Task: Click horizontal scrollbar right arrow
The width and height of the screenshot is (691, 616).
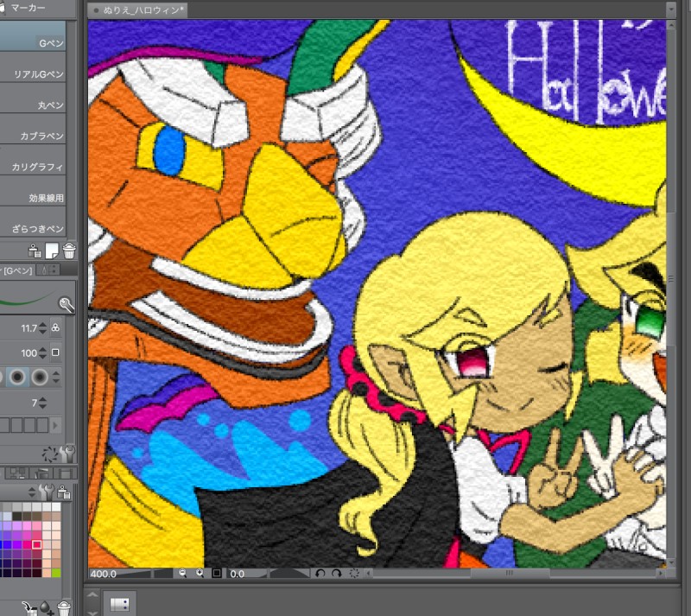Action: 660,573
